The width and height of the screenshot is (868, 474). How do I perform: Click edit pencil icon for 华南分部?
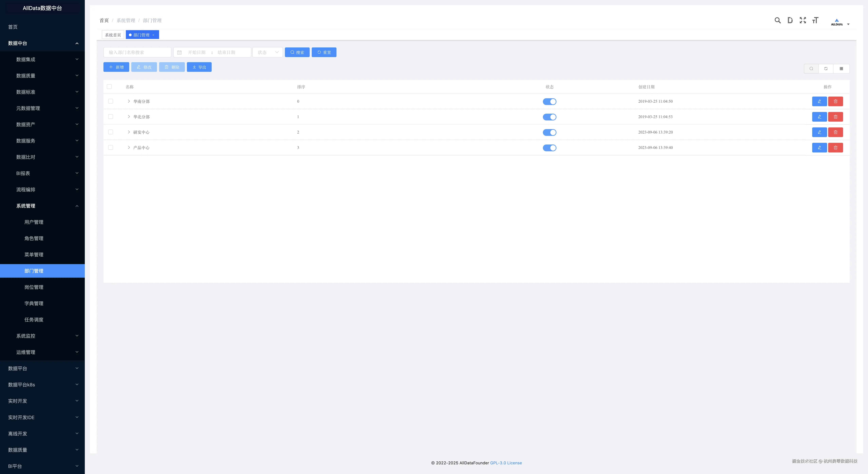click(x=819, y=101)
